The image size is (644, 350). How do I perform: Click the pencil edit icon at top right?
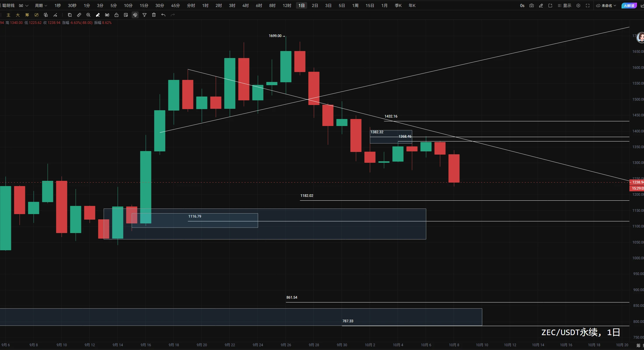(x=541, y=6)
